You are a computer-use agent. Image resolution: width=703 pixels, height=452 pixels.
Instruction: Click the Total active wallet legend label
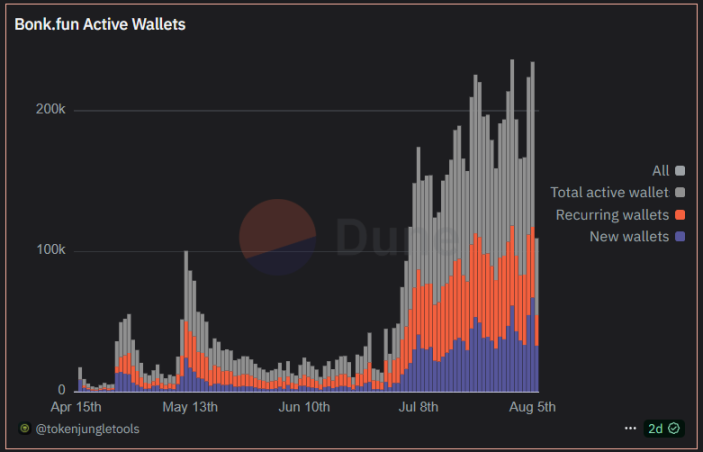610,192
